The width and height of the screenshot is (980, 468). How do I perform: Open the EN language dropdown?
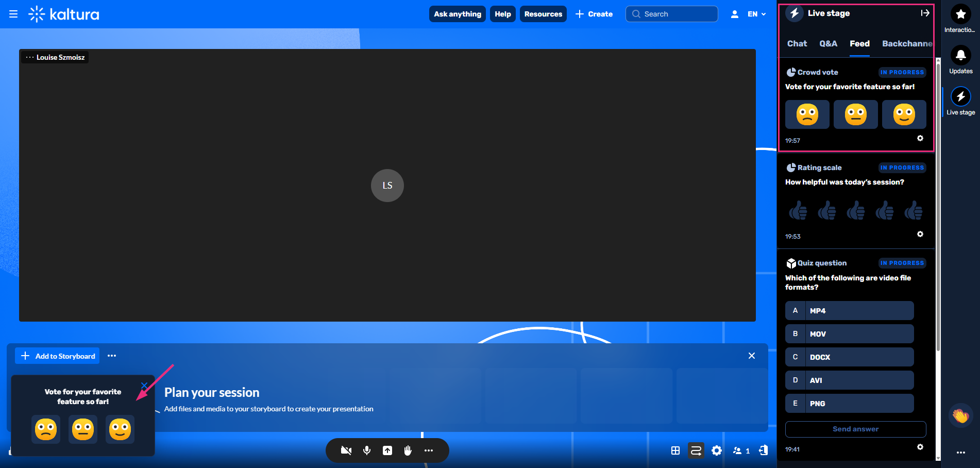756,14
